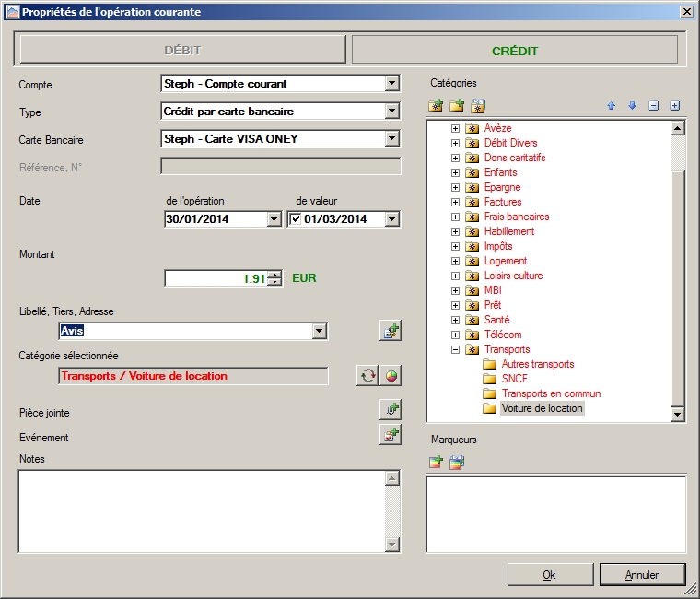The width and height of the screenshot is (700, 599).
Task: Add a new marker under Marqueurs
Action: 436,463
